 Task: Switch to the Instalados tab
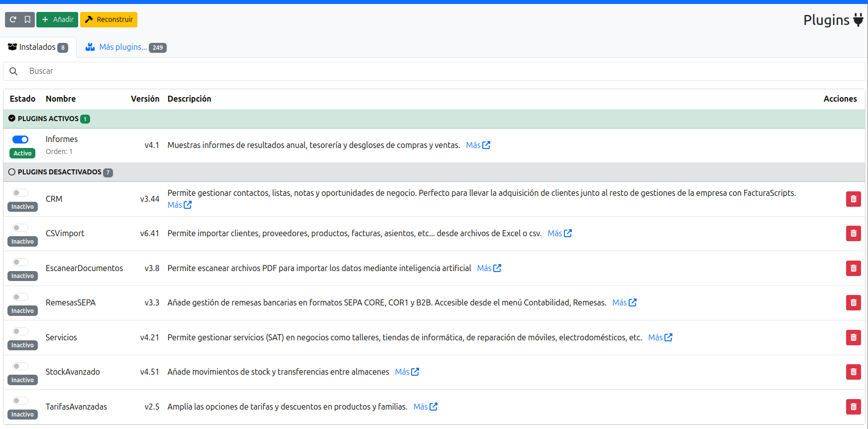38,47
